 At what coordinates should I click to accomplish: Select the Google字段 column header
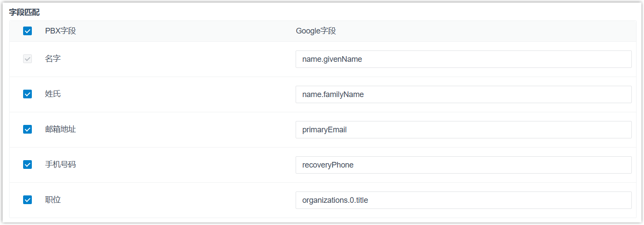[x=316, y=31]
